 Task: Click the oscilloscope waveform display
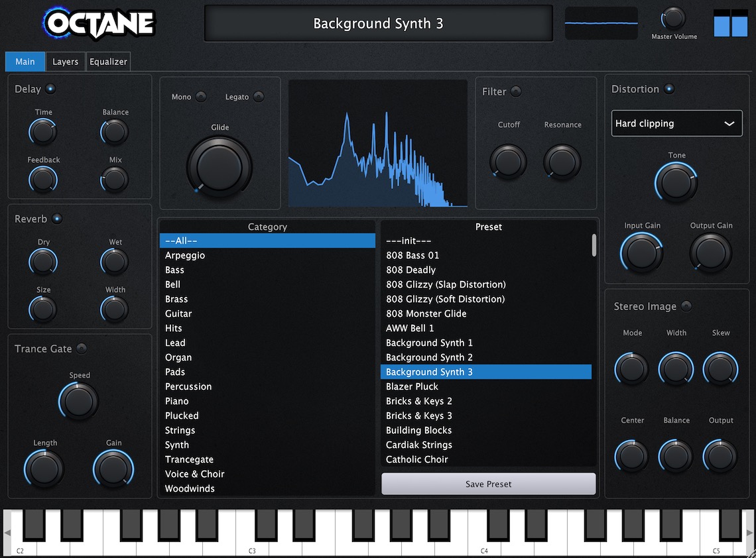(x=601, y=23)
